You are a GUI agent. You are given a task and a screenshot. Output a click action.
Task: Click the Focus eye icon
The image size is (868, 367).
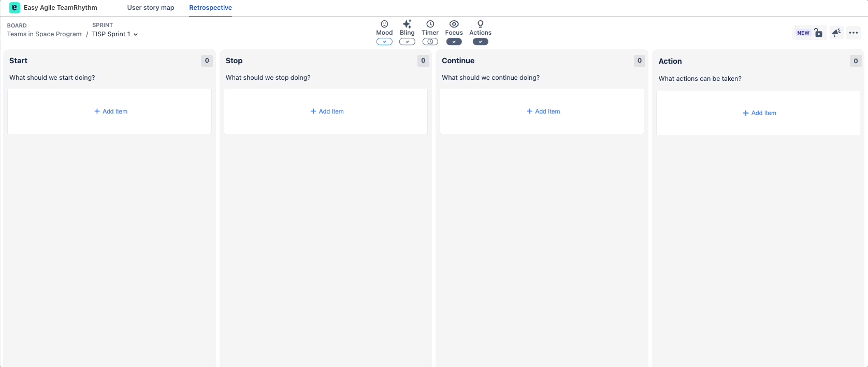coord(454,24)
